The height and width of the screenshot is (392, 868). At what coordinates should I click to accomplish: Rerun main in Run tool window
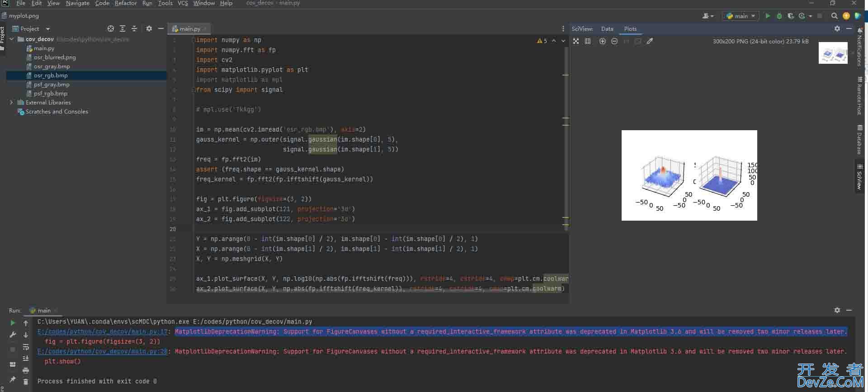13,323
